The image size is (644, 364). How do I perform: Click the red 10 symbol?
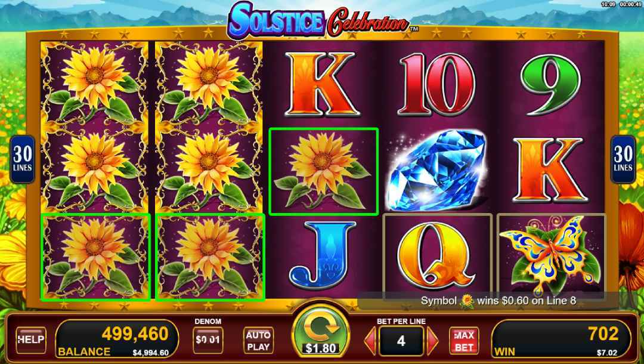click(x=436, y=85)
